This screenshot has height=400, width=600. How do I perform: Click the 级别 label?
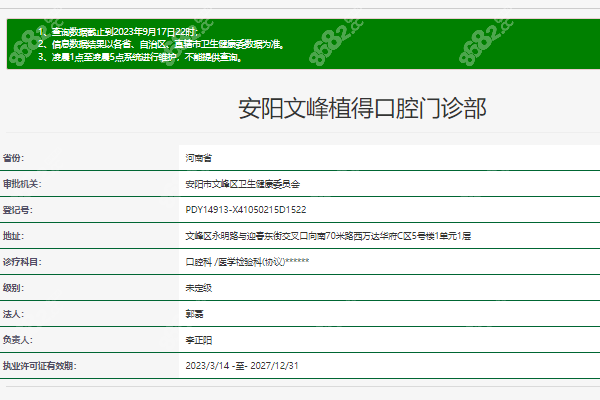13,288
